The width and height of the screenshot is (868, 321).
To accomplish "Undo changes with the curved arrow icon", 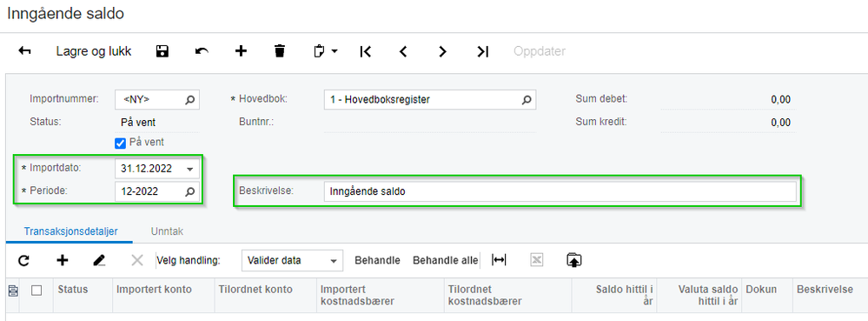I will click(x=202, y=51).
